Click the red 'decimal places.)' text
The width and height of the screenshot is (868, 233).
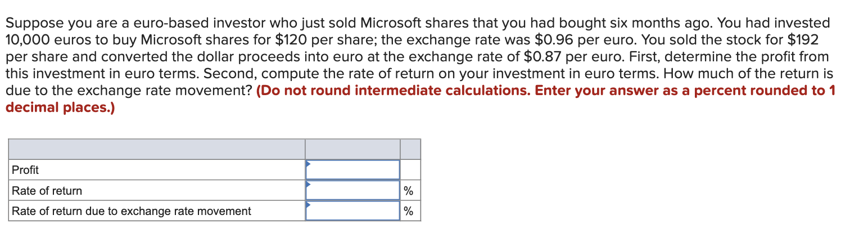(x=60, y=108)
